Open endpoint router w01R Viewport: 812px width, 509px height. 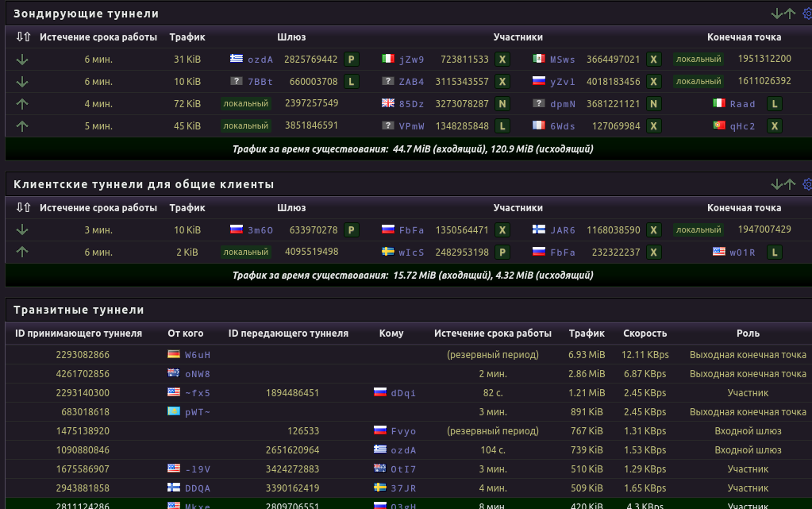pyautogui.click(x=742, y=253)
